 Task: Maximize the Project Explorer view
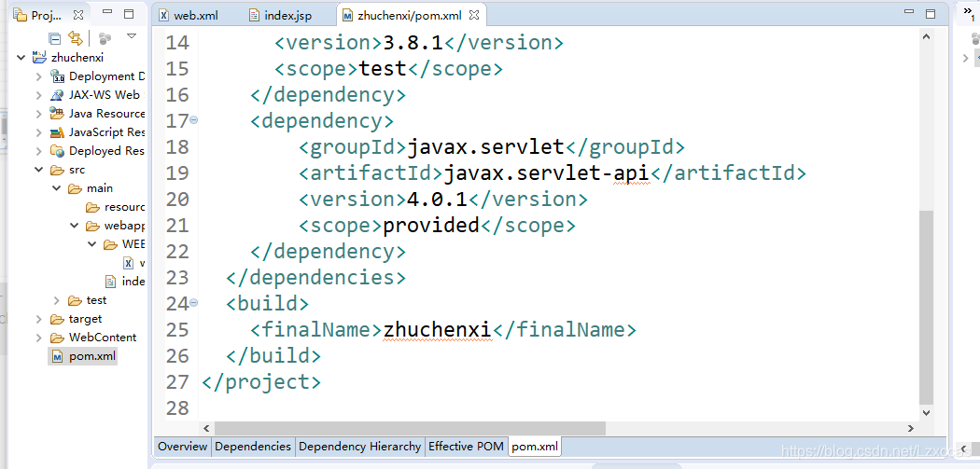coord(129,14)
